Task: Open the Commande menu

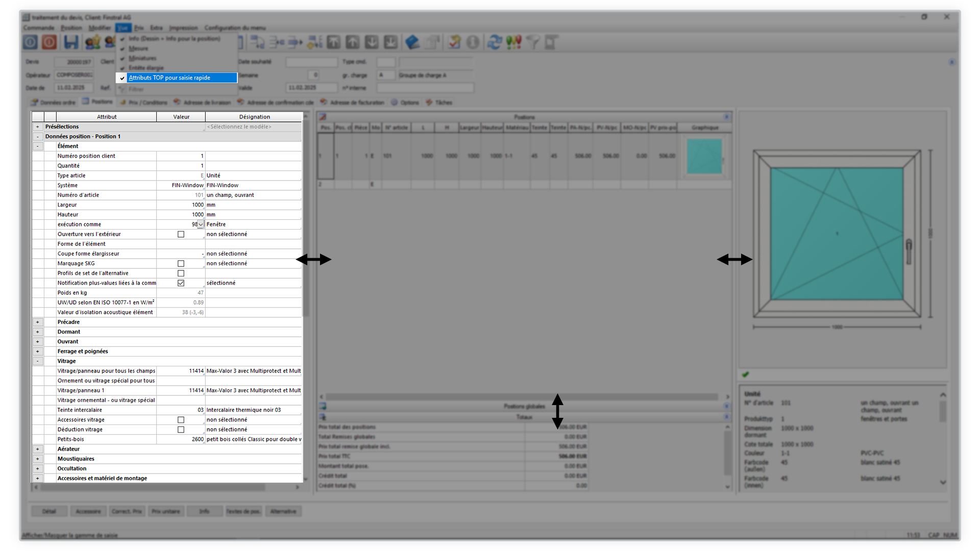Action: click(39, 28)
